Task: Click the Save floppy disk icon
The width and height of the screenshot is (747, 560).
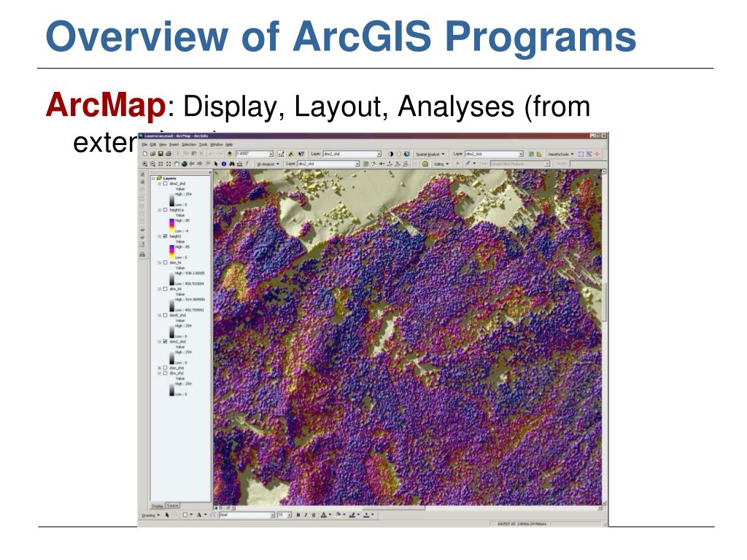Action: tap(160, 153)
